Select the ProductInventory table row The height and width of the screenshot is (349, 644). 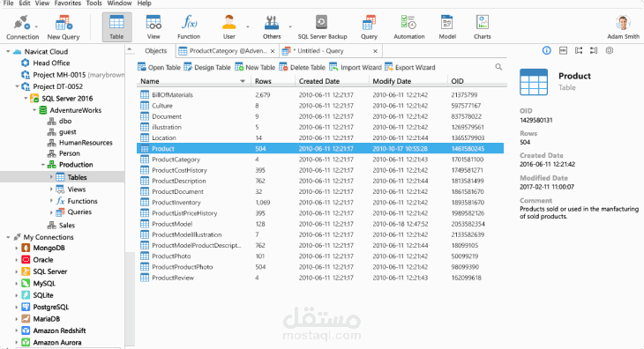320,202
